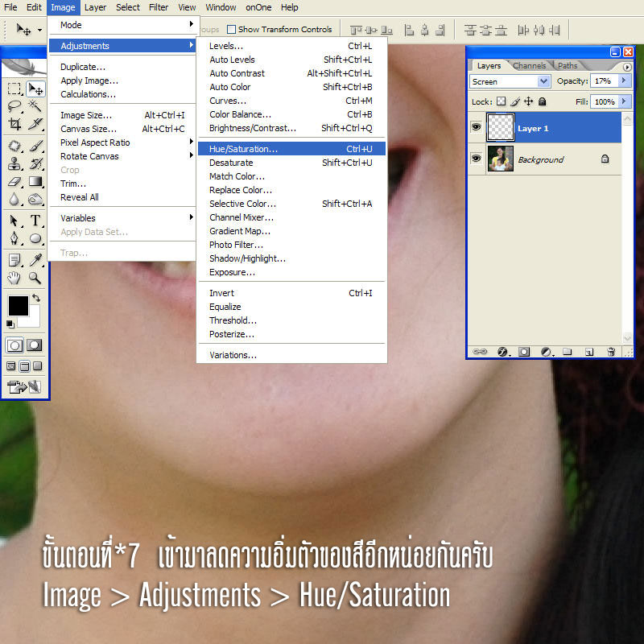Click the link layers icon
Screen dimensions: 644x644
[x=480, y=352]
